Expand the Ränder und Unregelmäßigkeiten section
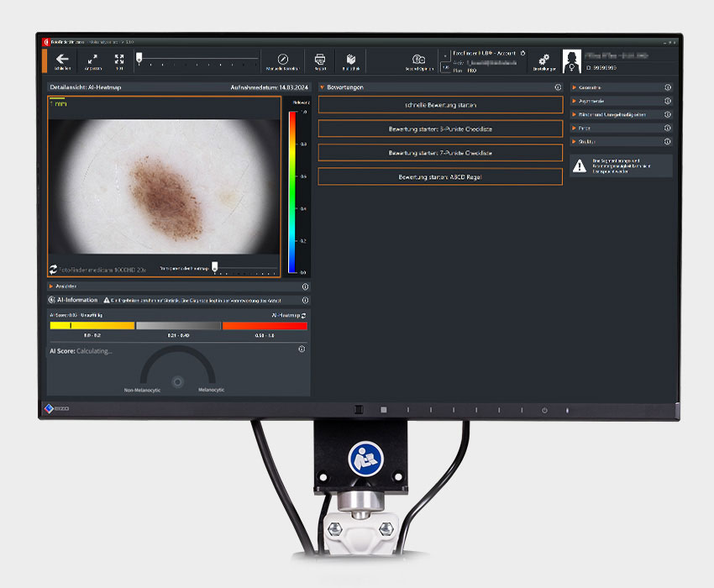Screen dimensions: 714x588 575,114
